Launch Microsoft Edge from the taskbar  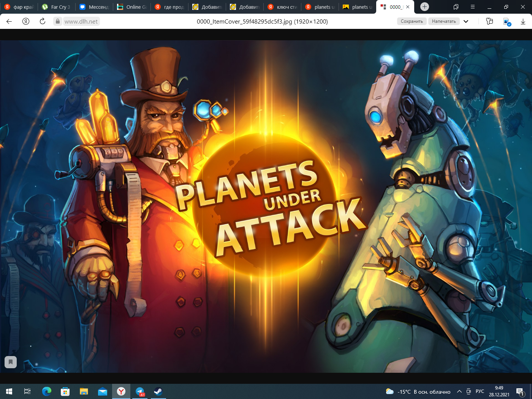coord(47,391)
